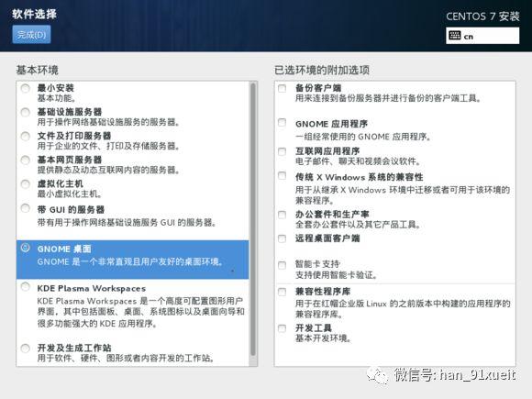
Task: Click the 兼容性程序库 title text
Action: [323, 291]
